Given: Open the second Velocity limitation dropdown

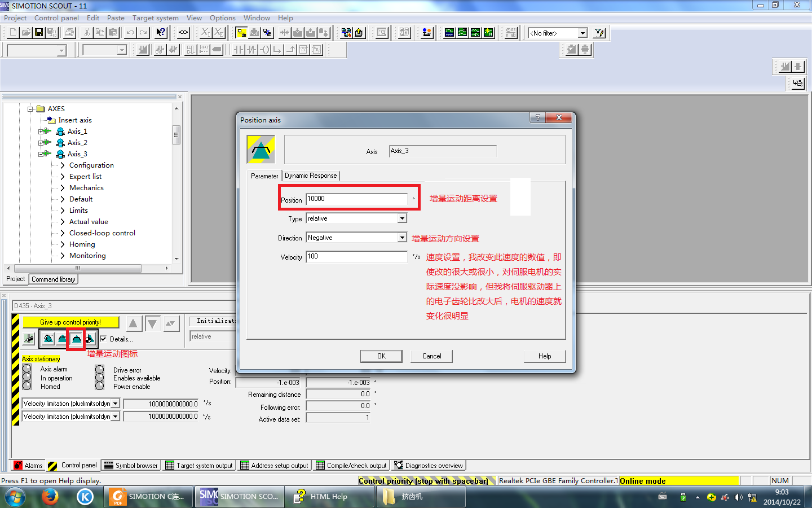Looking at the screenshot, I should pos(115,417).
